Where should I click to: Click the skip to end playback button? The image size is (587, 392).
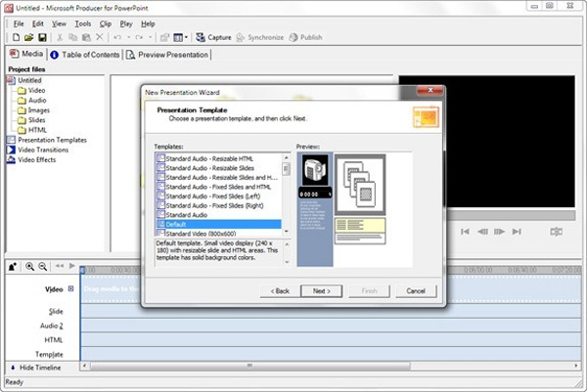[517, 232]
